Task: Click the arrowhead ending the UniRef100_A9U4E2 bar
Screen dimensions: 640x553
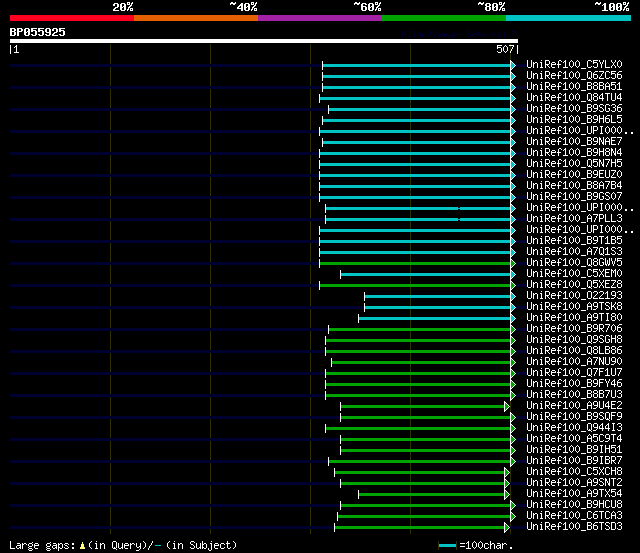Action: pos(507,407)
